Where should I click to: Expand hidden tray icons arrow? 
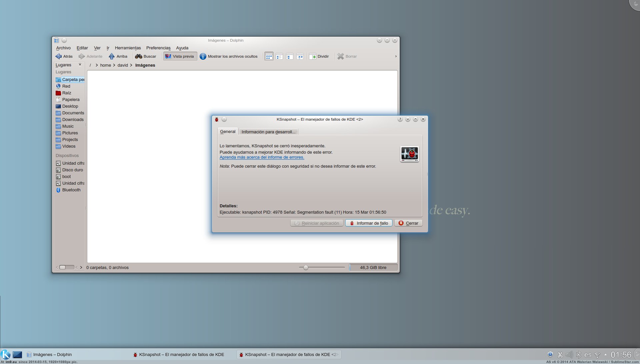pos(605,355)
